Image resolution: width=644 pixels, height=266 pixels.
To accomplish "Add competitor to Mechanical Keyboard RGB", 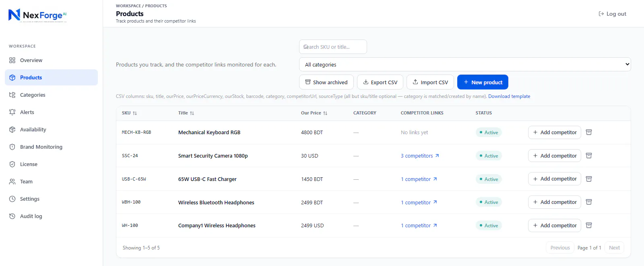I will tap(555, 132).
